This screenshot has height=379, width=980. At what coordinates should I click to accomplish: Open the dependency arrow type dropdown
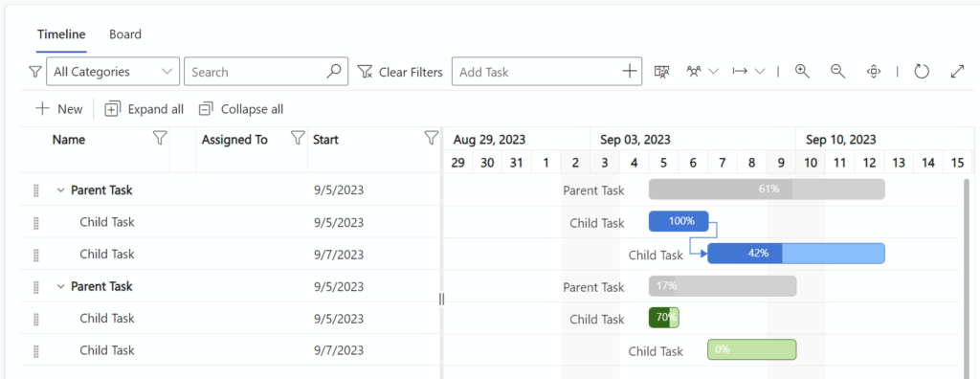tap(748, 71)
